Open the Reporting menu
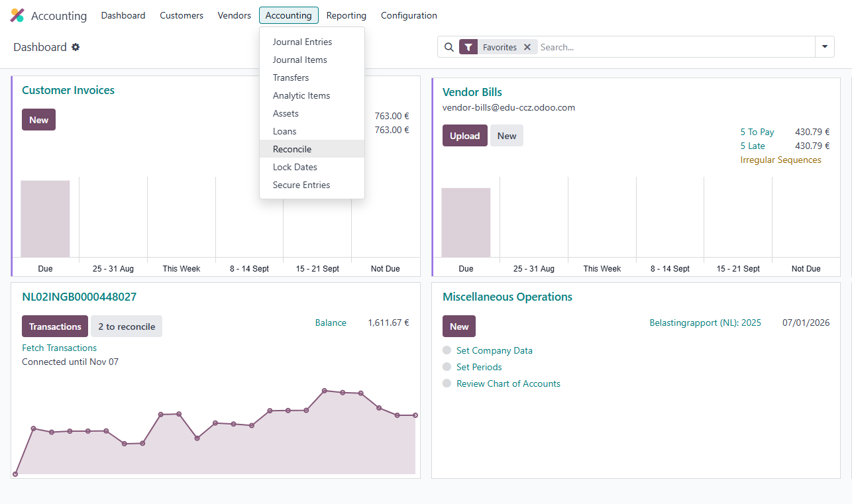 [346, 15]
